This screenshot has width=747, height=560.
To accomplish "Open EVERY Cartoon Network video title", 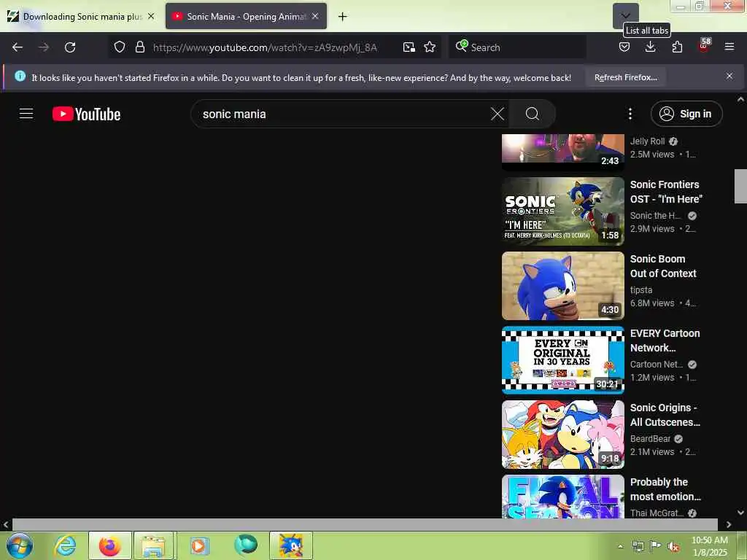I will (x=665, y=341).
